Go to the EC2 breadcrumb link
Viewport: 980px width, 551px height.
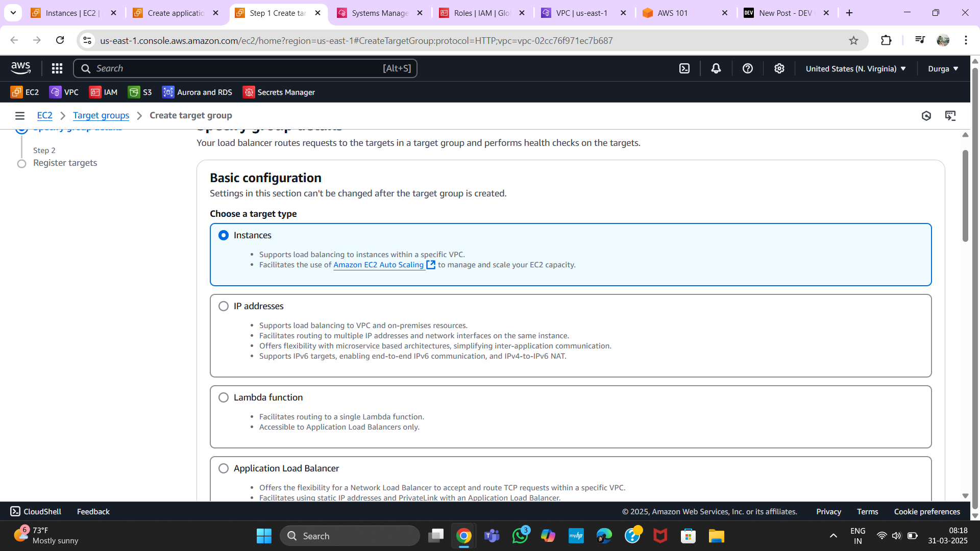tap(45, 115)
